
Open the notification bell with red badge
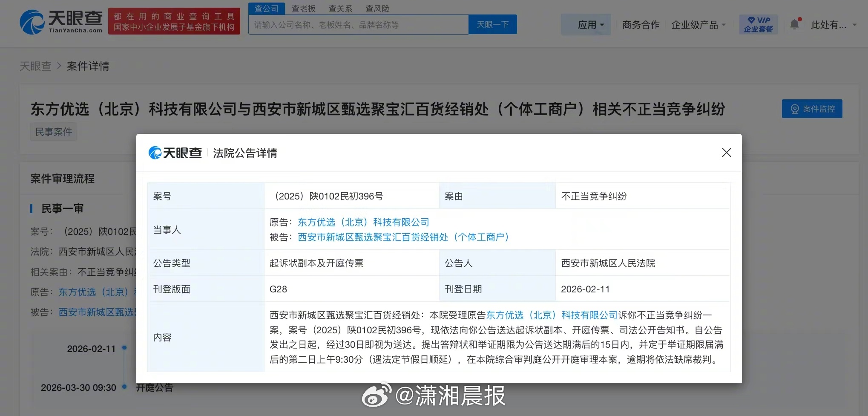tap(795, 24)
